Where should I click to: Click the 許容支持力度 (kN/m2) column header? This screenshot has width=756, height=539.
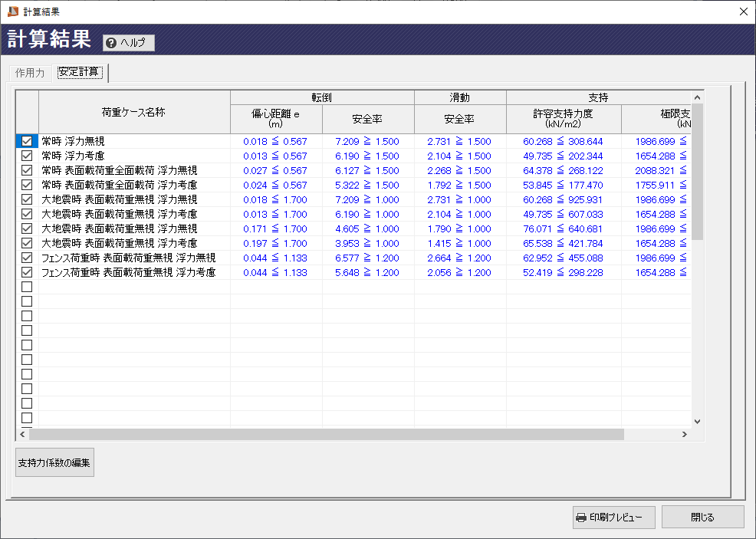(564, 119)
